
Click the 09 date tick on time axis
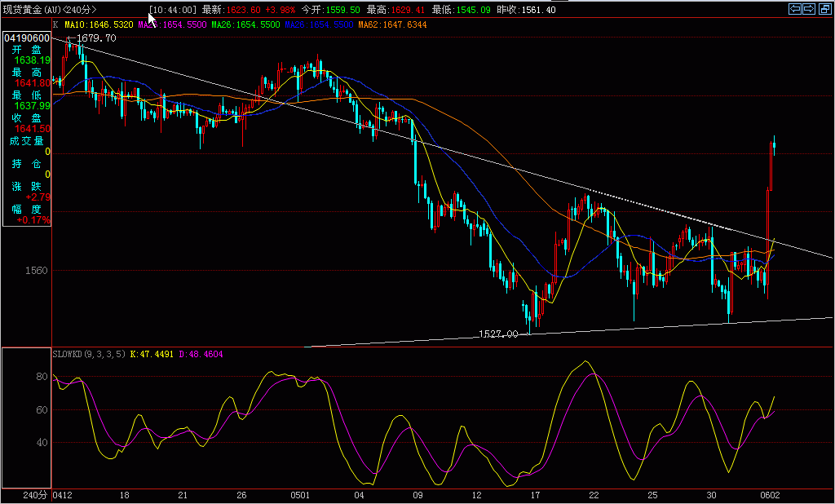[x=418, y=496]
